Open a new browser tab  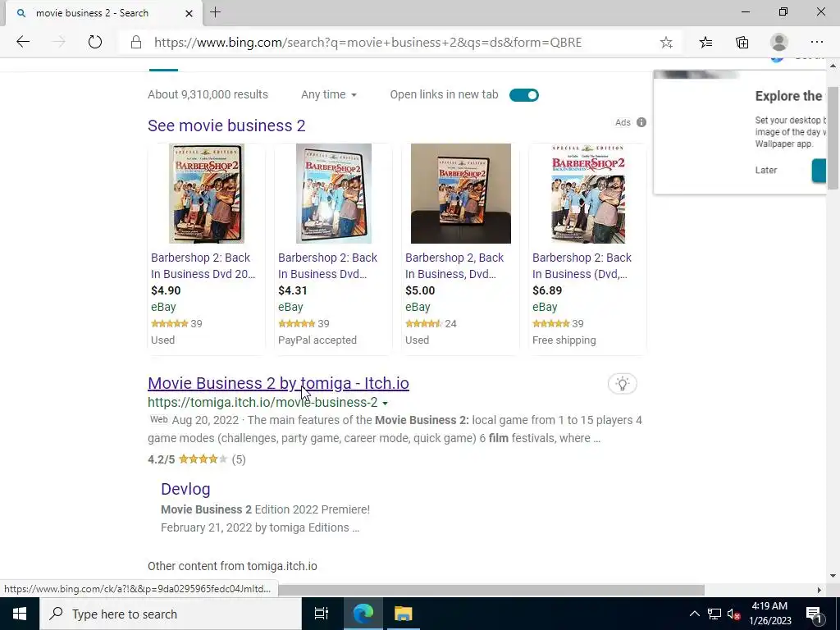pyautogui.click(x=216, y=12)
